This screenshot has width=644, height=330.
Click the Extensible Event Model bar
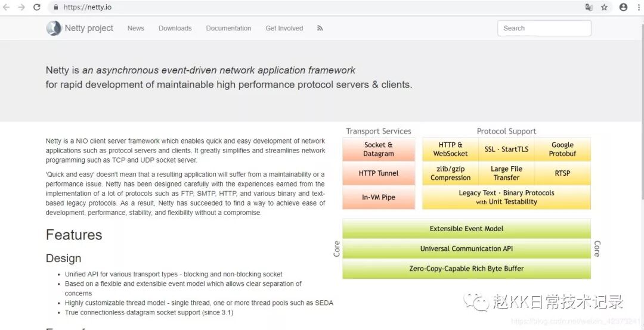pyautogui.click(x=466, y=229)
